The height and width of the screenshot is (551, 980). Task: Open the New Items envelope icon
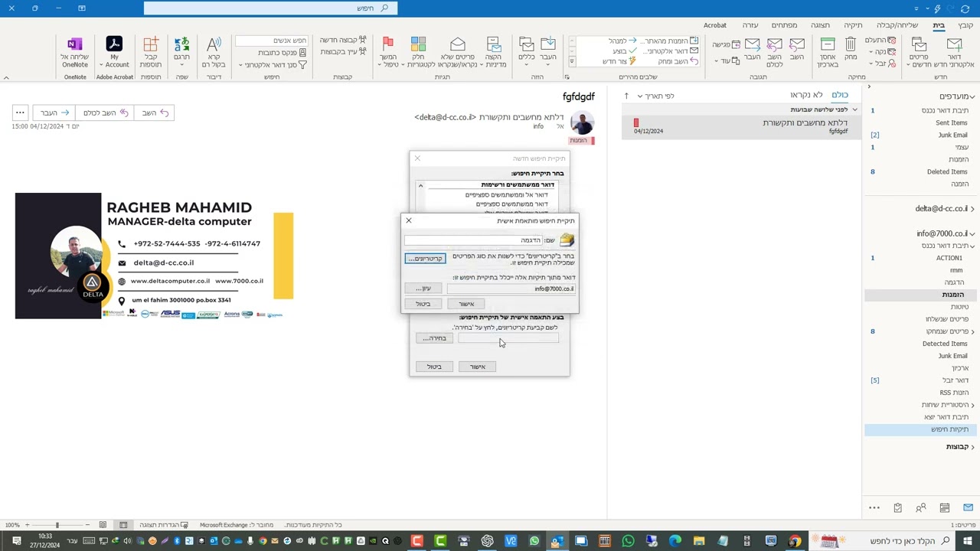click(919, 44)
